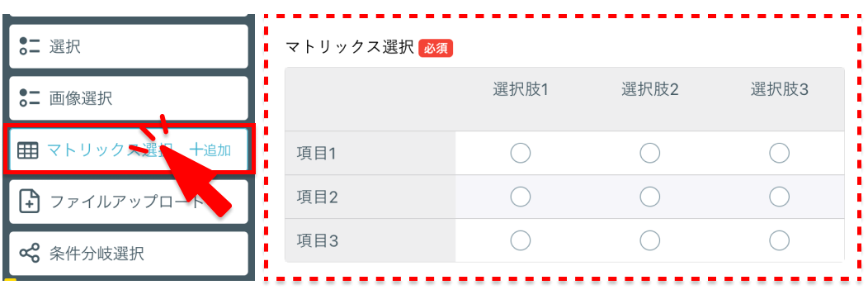868x304 pixels.
Task: Click the 選択 list icon
Action: 30,46
